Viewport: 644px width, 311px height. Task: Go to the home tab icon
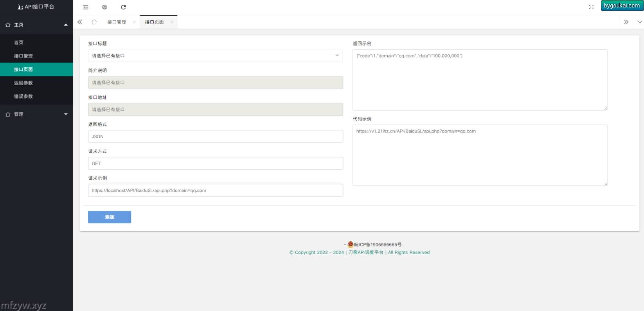[94, 22]
